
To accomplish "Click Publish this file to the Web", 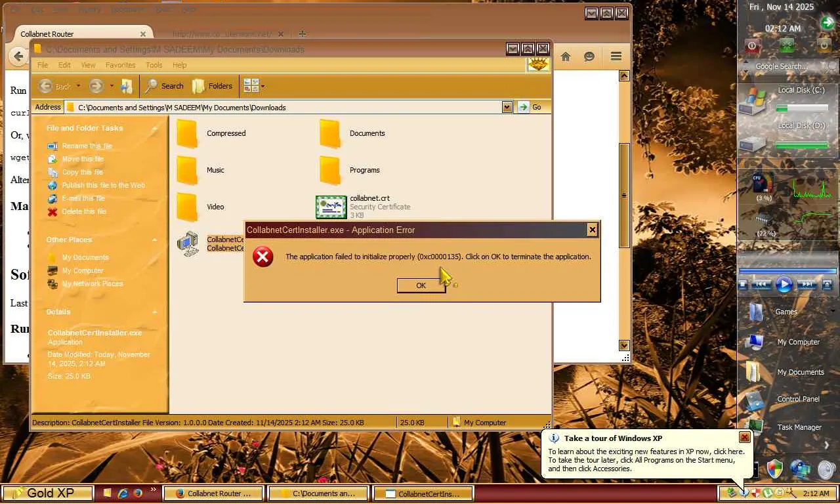I will pos(104,185).
